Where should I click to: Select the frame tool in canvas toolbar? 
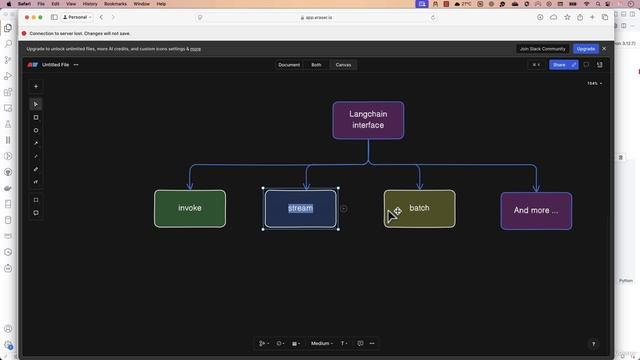(x=36, y=200)
